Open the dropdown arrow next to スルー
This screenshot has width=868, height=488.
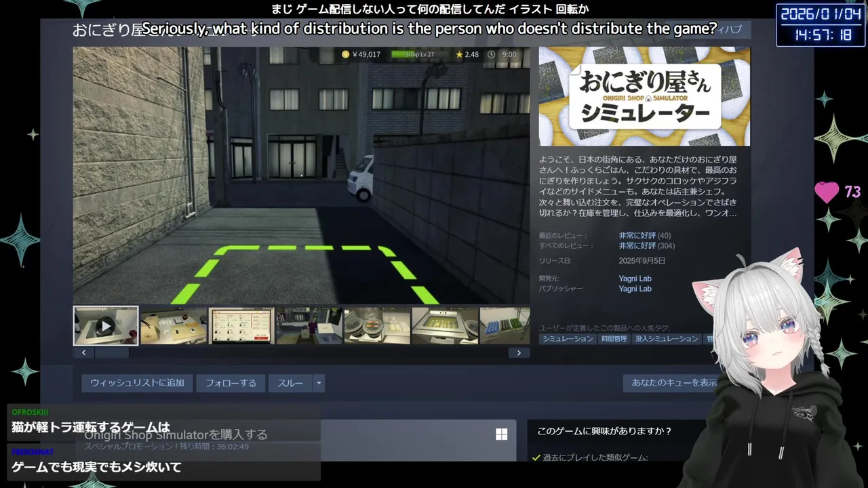319,383
